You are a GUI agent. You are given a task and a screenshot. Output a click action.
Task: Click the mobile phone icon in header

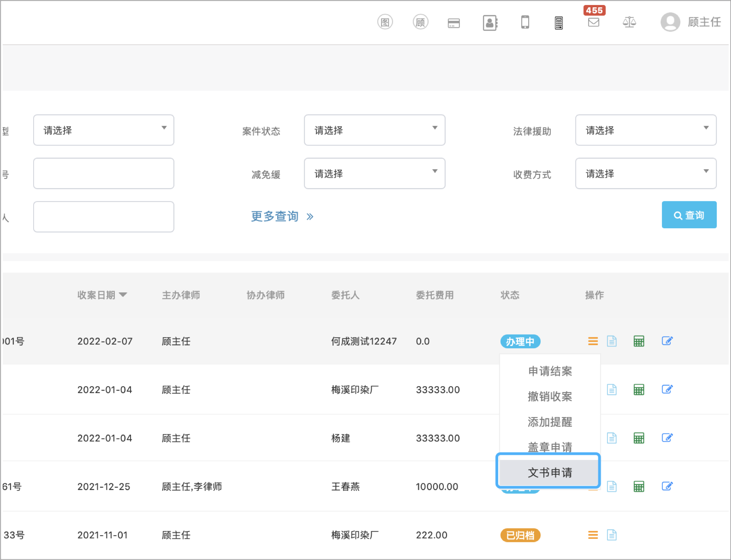(525, 22)
